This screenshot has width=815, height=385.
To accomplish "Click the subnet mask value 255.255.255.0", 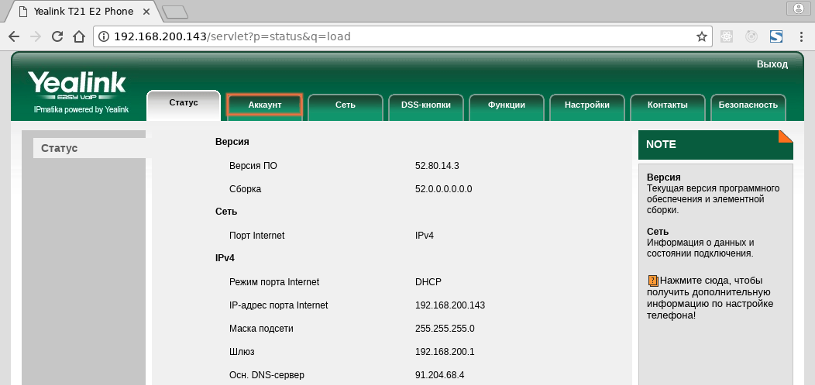I will pyautogui.click(x=444, y=329).
